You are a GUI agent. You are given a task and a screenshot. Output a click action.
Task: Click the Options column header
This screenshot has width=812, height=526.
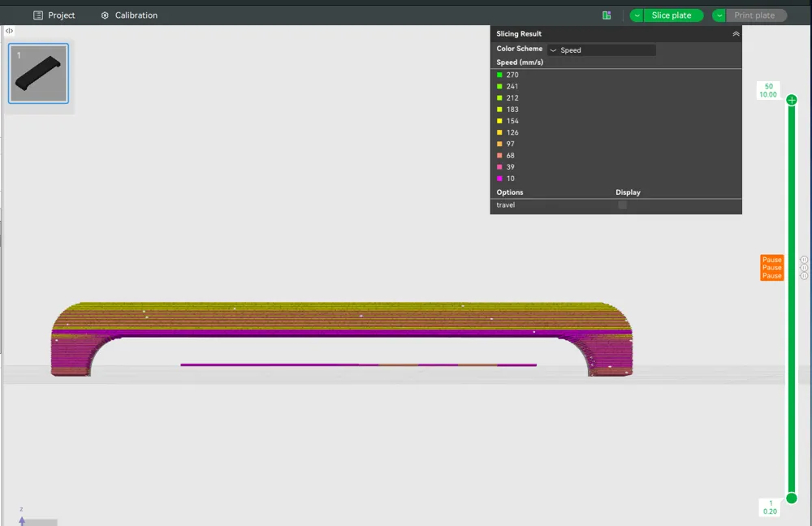(x=510, y=192)
